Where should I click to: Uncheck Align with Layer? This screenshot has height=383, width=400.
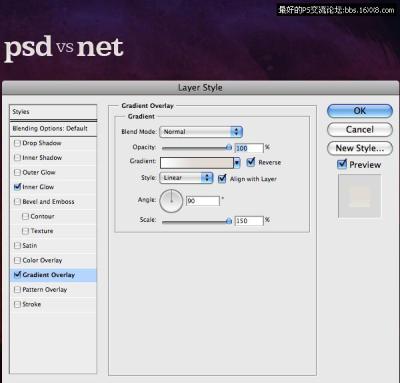click(222, 179)
